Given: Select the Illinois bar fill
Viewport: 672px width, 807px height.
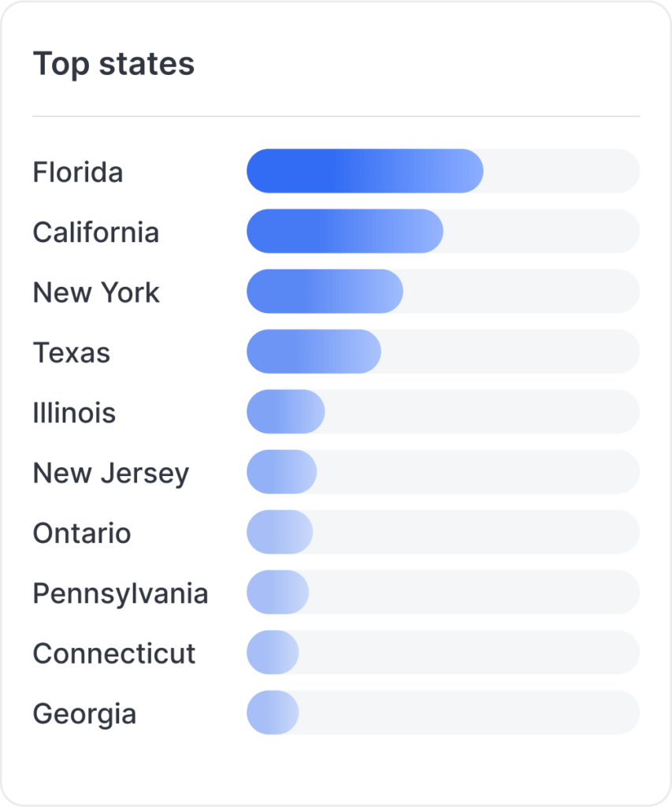Looking at the screenshot, I should point(285,412).
